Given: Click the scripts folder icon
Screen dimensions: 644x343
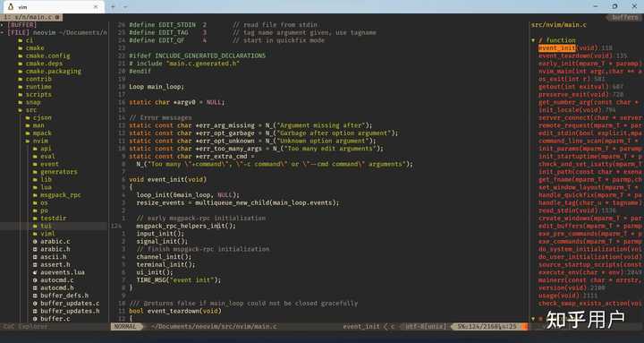Looking at the screenshot, I should click(20, 95).
